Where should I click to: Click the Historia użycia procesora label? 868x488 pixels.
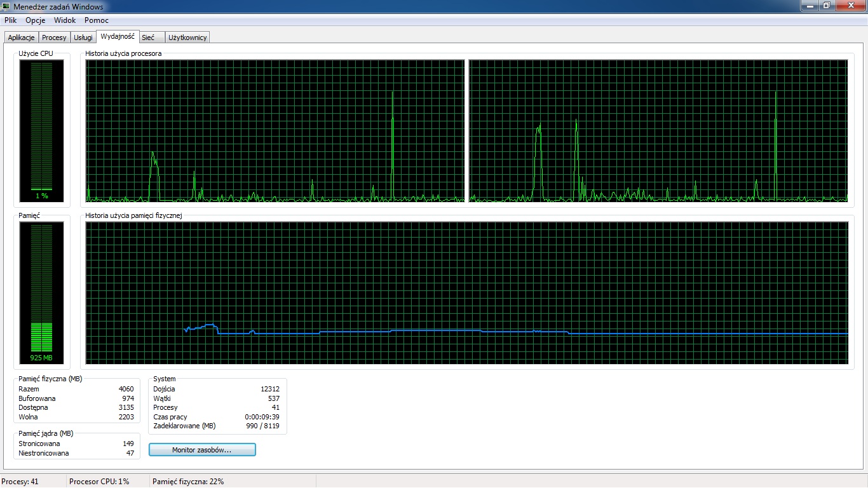(123, 53)
